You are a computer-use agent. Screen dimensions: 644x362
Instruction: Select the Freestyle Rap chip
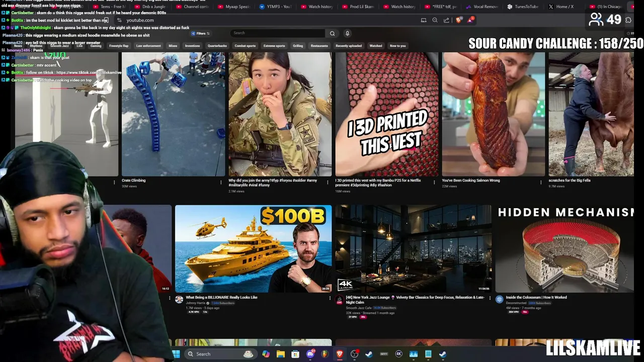119,46
